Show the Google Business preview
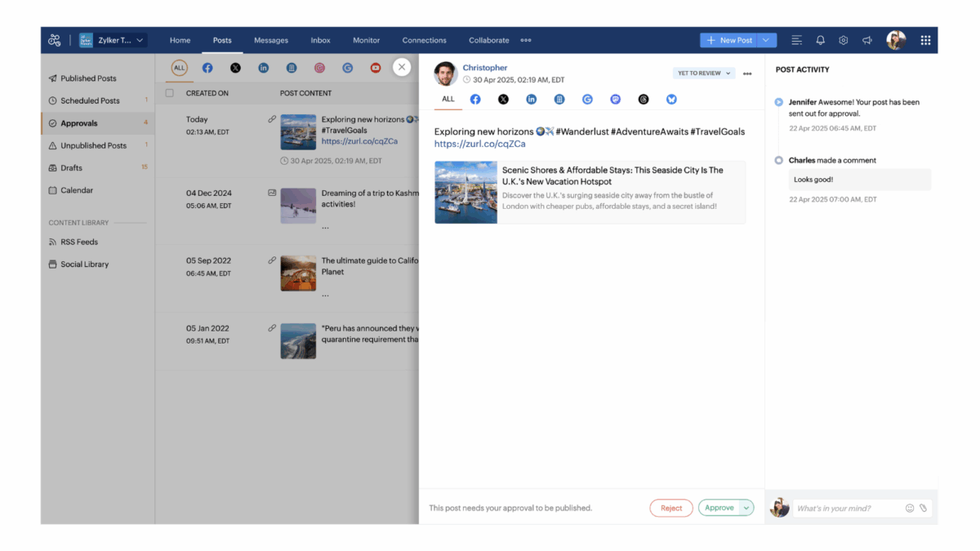 [x=587, y=99]
